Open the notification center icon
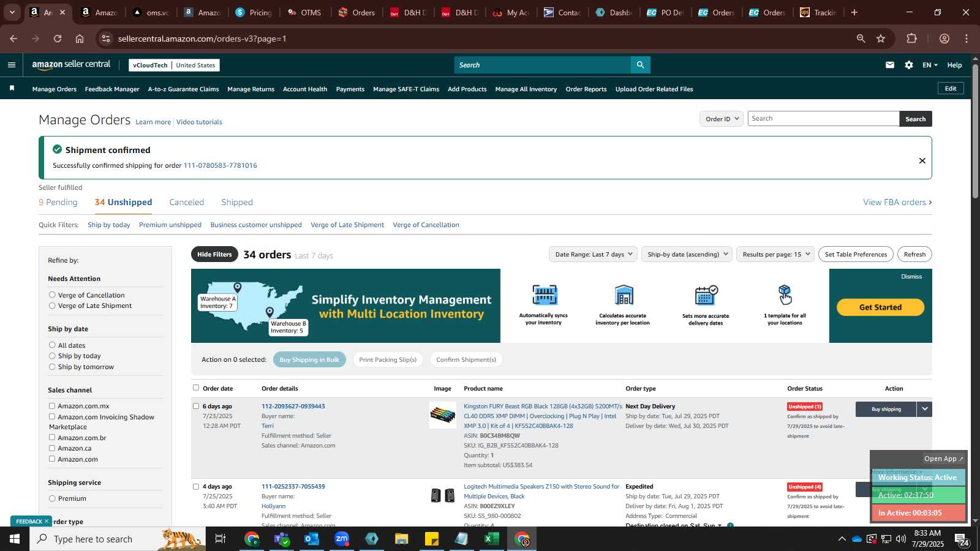 [x=962, y=539]
